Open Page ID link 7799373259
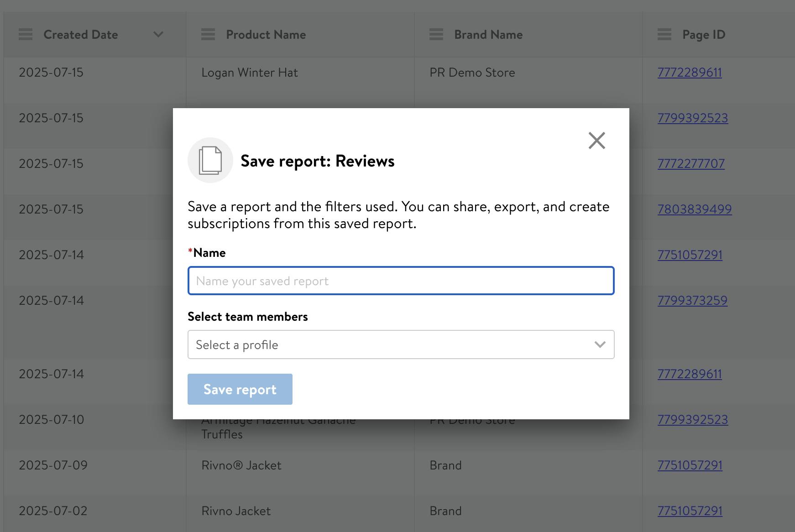This screenshot has width=795, height=532. pos(692,301)
